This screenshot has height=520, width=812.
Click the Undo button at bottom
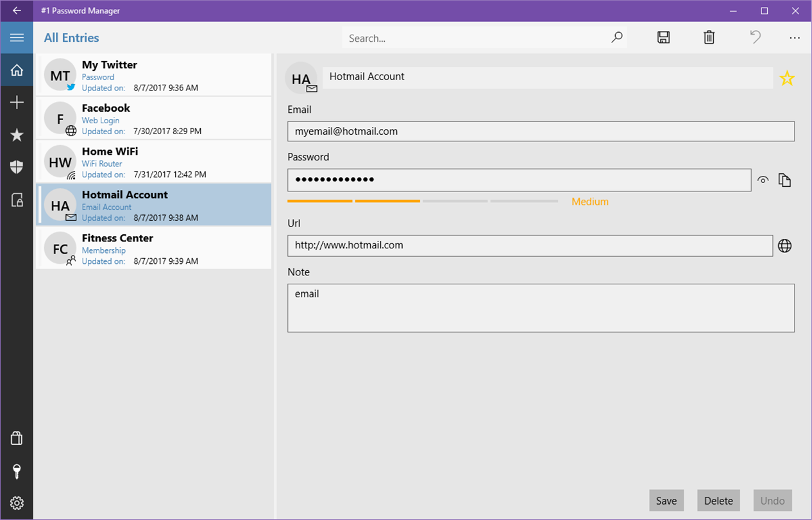click(x=772, y=501)
